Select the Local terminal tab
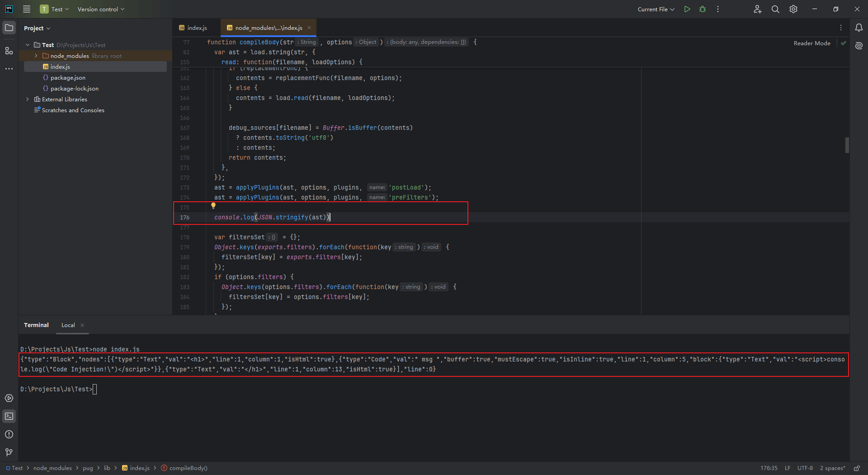Viewport: 868px width, 475px height. 68,325
